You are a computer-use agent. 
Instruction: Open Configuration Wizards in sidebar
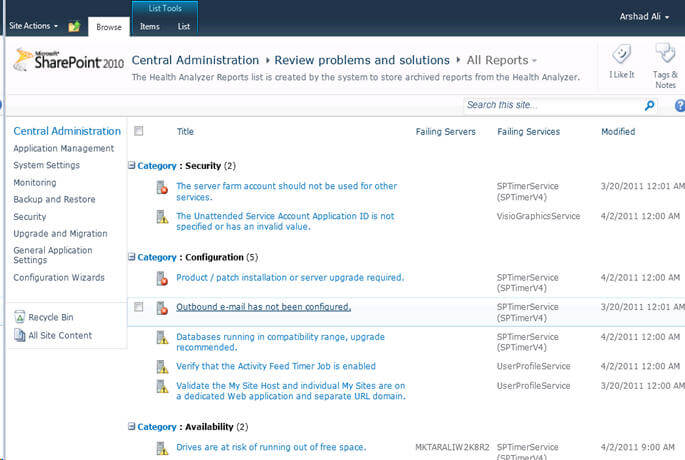click(x=59, y=277)
